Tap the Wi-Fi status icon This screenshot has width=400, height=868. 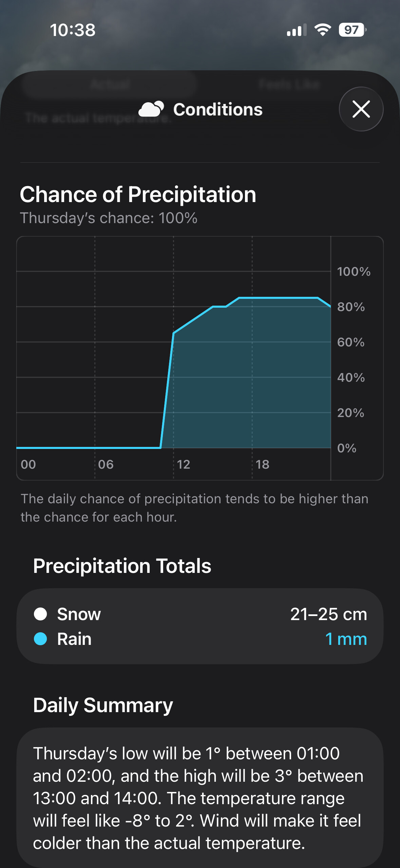point(323,30)
